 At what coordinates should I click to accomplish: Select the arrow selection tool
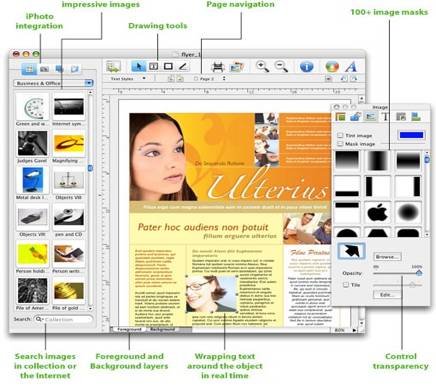coord(138,66)
